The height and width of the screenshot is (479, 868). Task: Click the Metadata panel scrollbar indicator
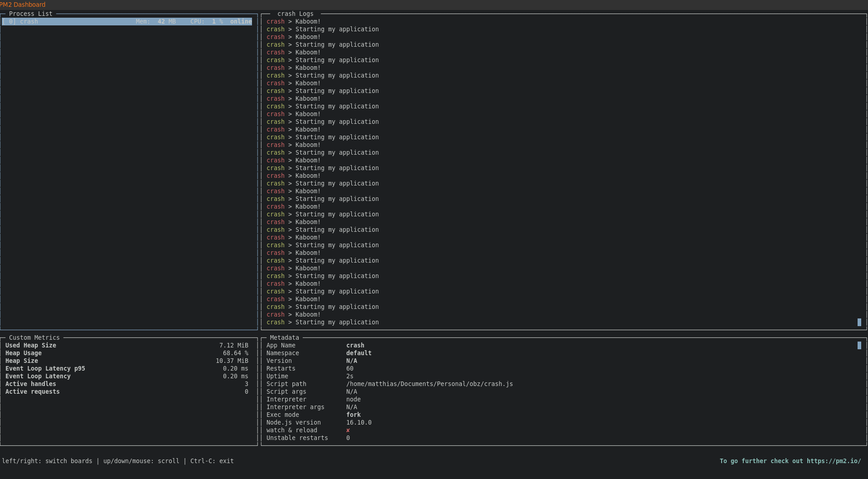tap(859, 345)
